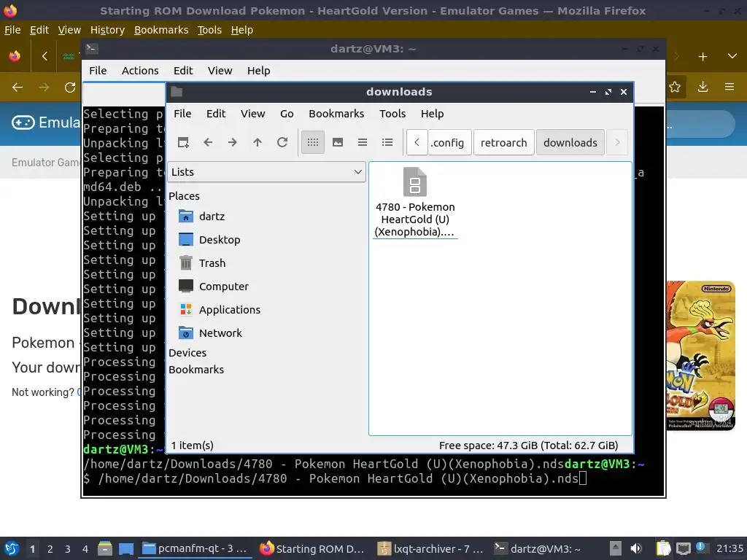Image resolution: width=747 pixels, height=560 pixels.
Task: Bookmark this page with star icon
Action: [675, 87]
